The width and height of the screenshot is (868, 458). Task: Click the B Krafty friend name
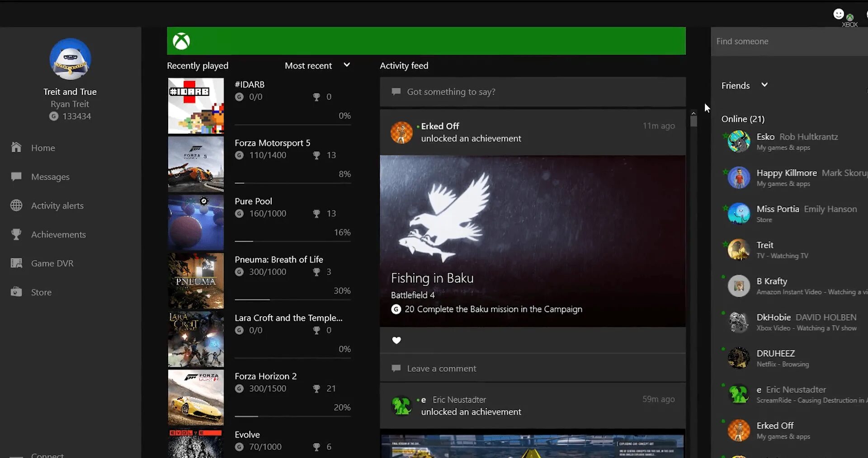772,281
